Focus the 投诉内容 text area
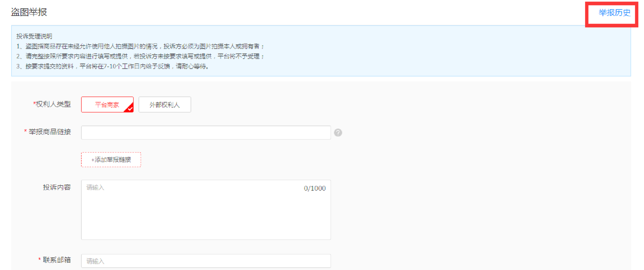 pos(206,210)
